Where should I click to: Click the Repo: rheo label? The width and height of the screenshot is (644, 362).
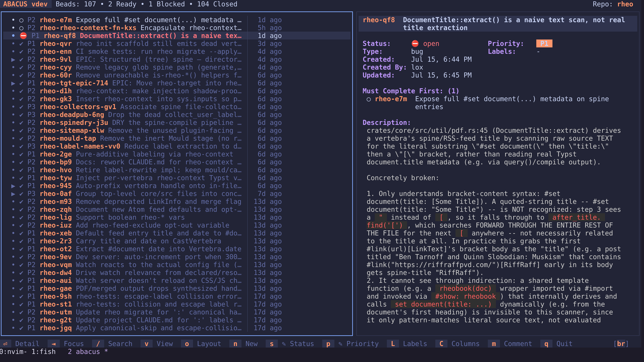click(x=613, y=4)
